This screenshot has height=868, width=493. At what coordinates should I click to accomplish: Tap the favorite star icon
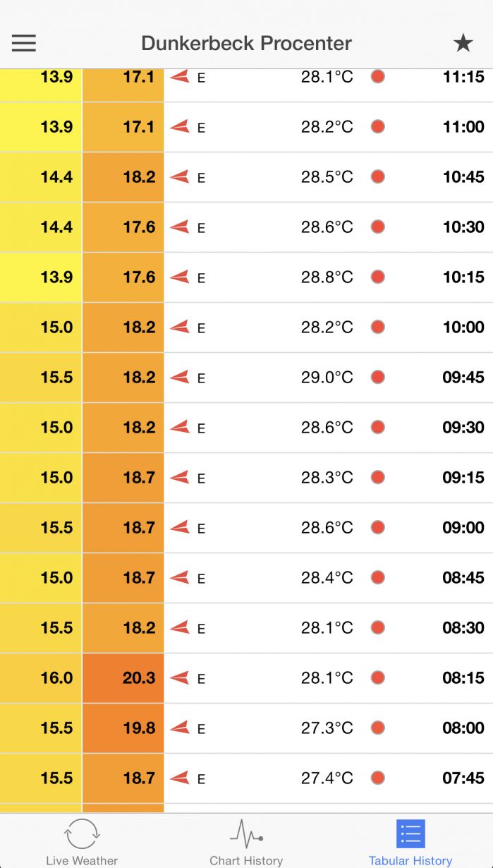(x=463, y=43)
